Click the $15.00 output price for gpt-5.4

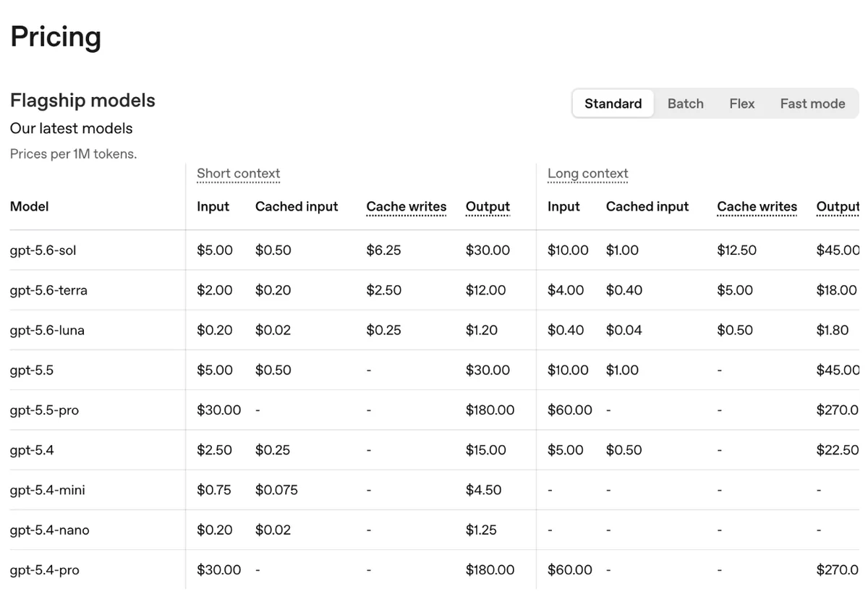click(x=486, y=450)
